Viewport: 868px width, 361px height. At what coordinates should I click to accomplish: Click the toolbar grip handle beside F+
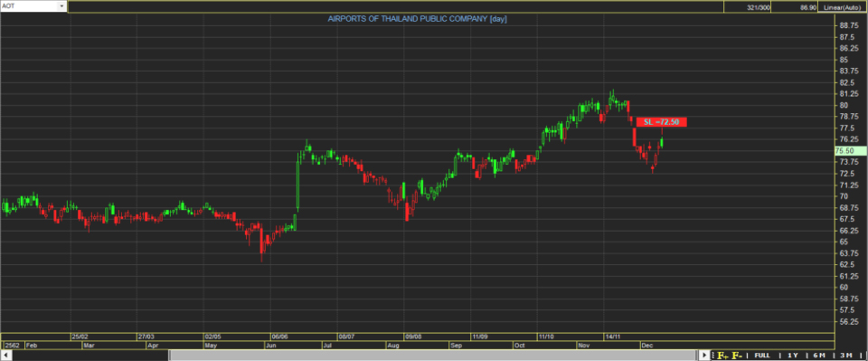tap(713, 355)
